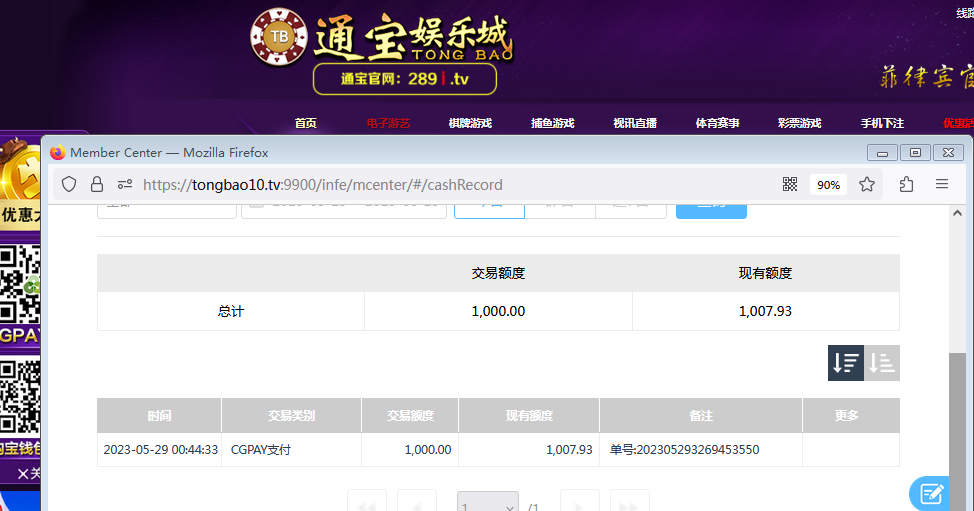
Task: Click the Firefox shield tracking protection icon
Action: [69, 184]
